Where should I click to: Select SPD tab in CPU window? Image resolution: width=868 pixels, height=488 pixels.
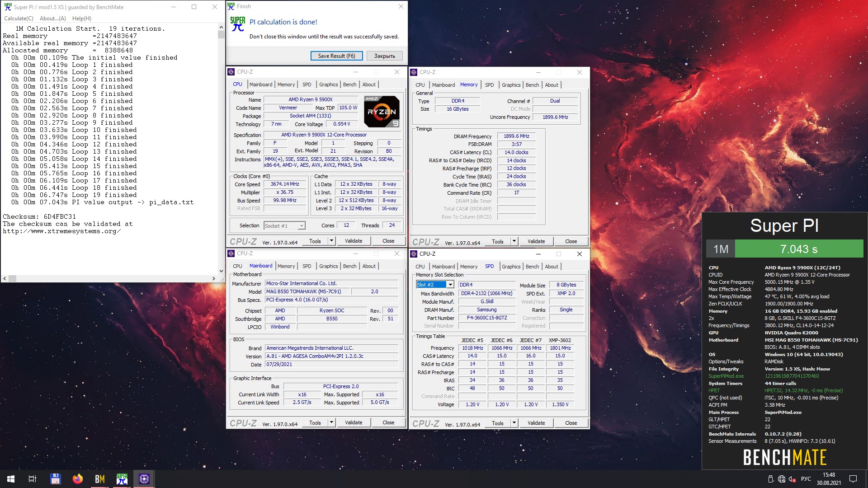307,84
